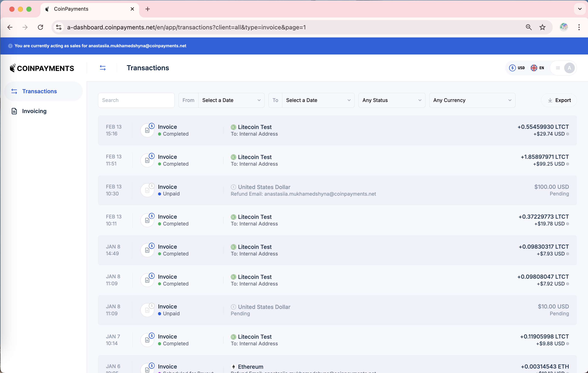Screen dimensions: 588x373
Task: Click info dot next to +$9.88 USD
Action: (x=568, y=344)
